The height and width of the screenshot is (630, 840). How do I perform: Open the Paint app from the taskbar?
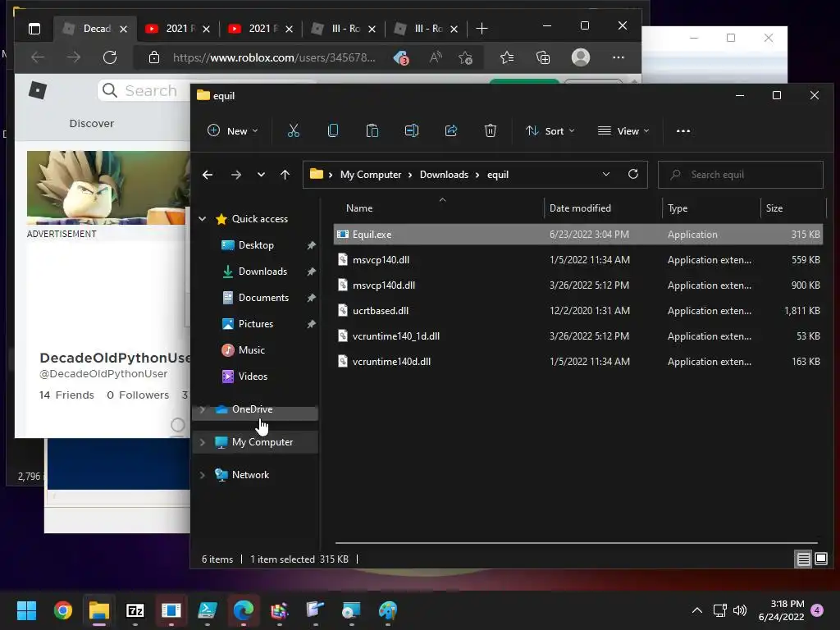[x=388, y=610]
